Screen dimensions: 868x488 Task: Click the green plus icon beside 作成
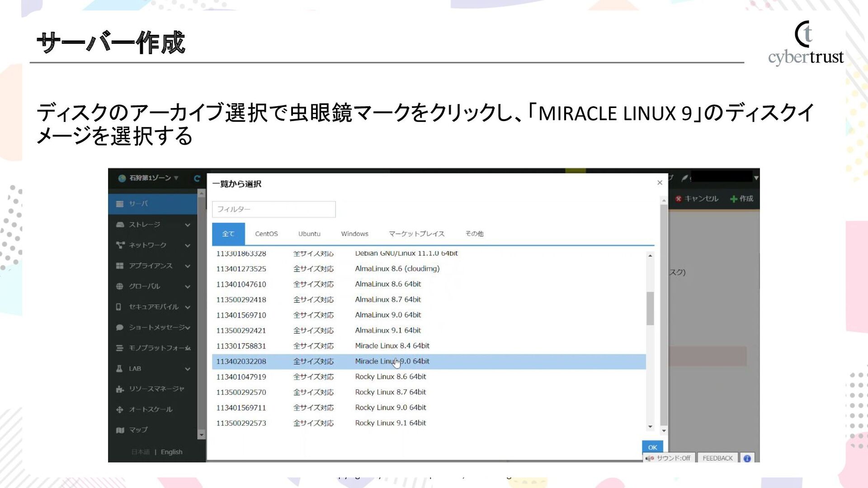click(734, 199)
